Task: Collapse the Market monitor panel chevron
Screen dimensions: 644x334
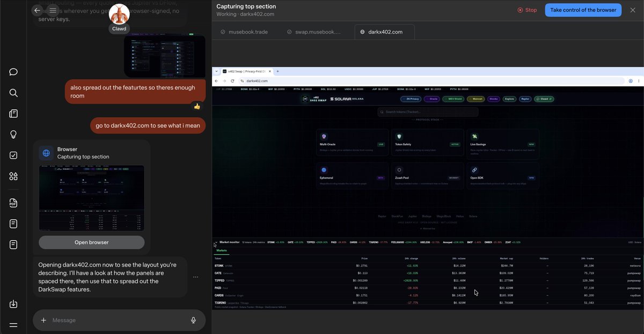Action: [215, 242]
